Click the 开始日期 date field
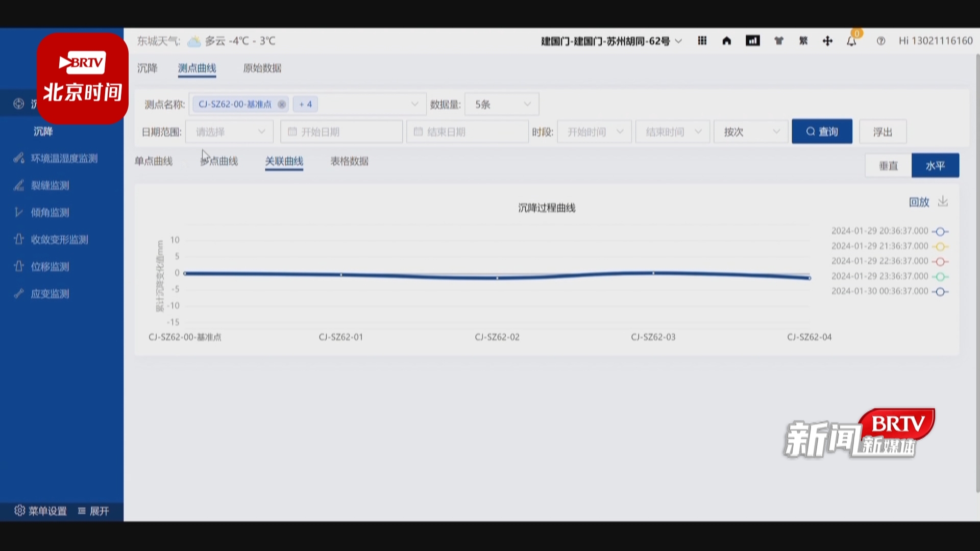980x551 pixels. click(341, 132)
